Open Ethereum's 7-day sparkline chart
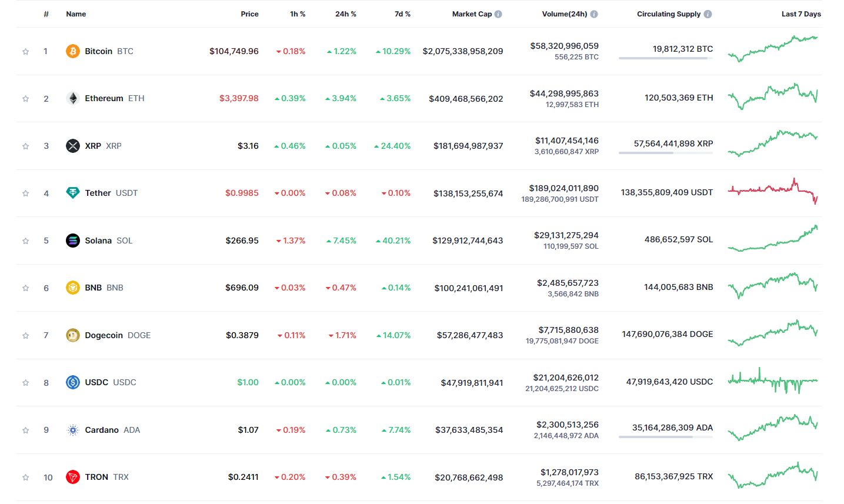The image size is (844, 504). pos(773,96)
